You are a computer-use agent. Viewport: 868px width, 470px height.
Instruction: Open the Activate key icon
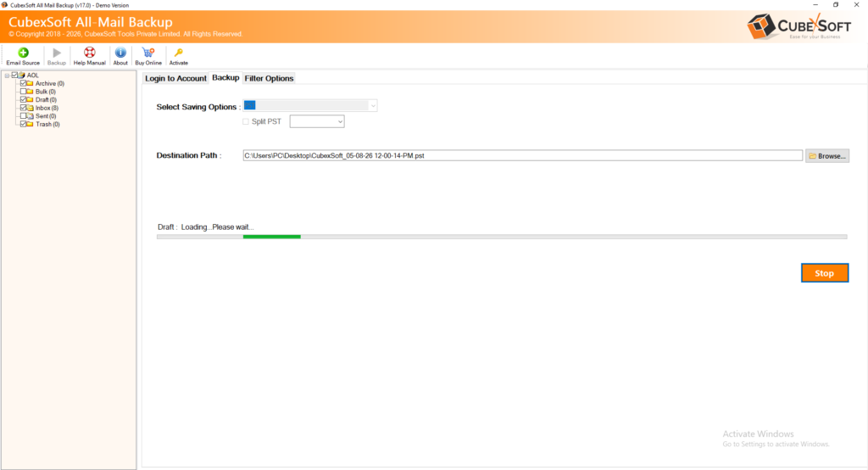(x=178, y=53)
